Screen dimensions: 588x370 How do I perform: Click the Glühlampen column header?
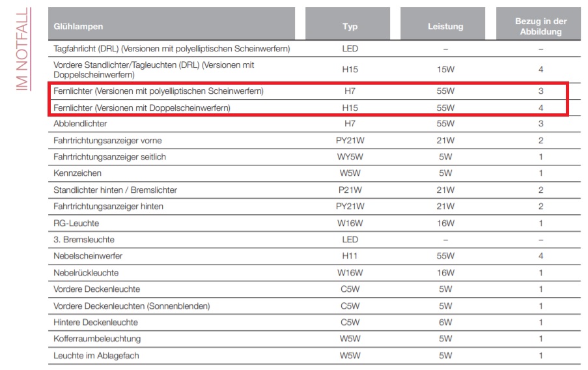click(x=78, y=27)
